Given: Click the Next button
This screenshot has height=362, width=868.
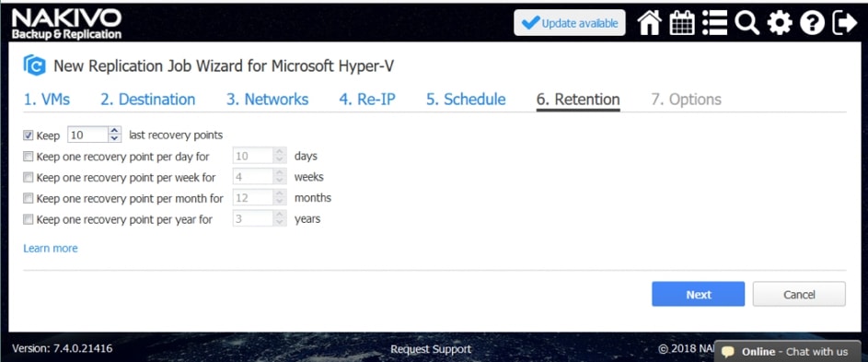Looking at the screenshot, I should pyautogui.click(x=698, y=295).
